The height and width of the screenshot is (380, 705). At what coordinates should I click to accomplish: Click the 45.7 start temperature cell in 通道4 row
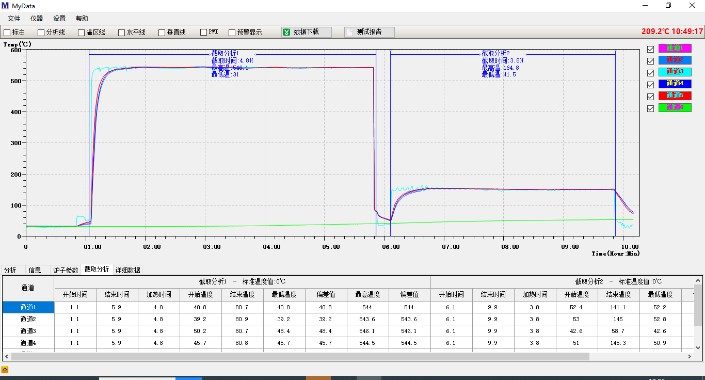[x=200, y=343]
